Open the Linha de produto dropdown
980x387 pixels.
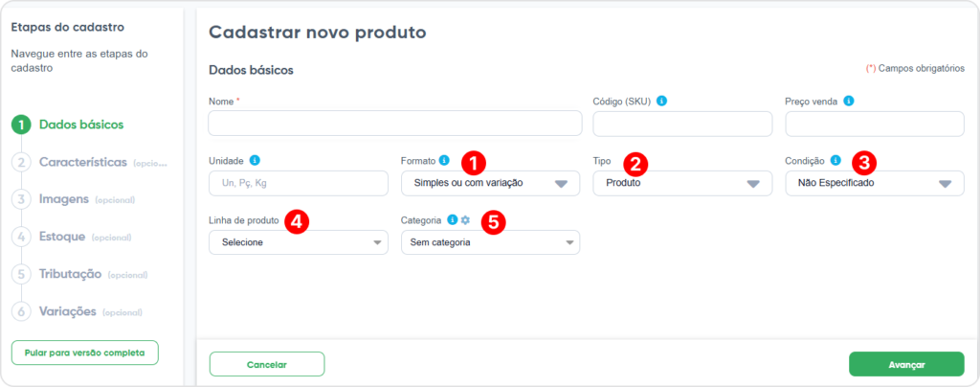pos(298,242)
